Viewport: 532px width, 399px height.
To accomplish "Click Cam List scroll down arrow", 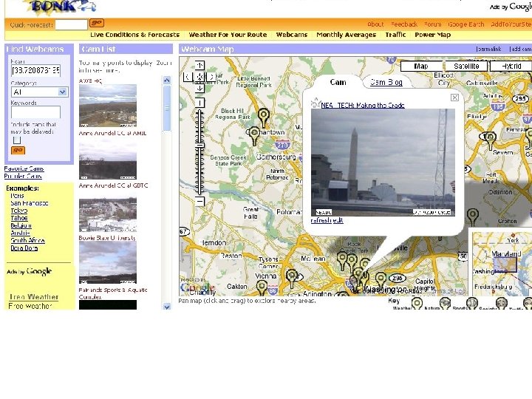I will [166, 307].
